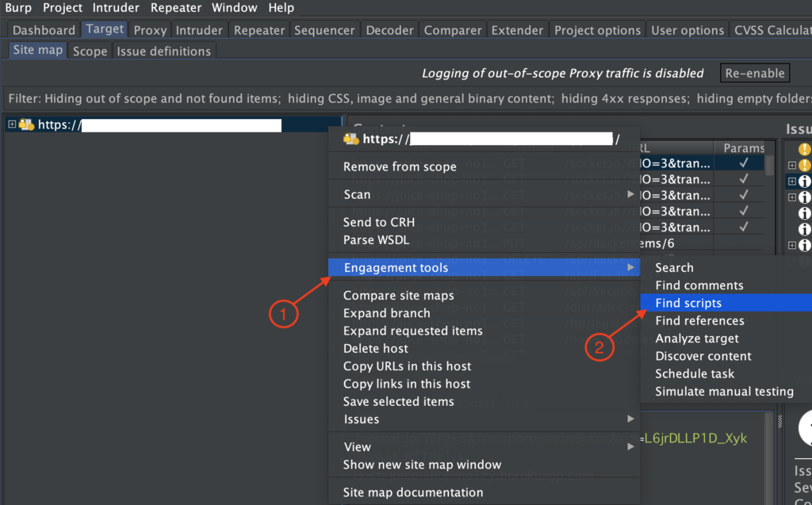The height and width of the screenshot is (505, 812).
Task: Select Engagement tools menu entry
Action: (x=484, y=268)
